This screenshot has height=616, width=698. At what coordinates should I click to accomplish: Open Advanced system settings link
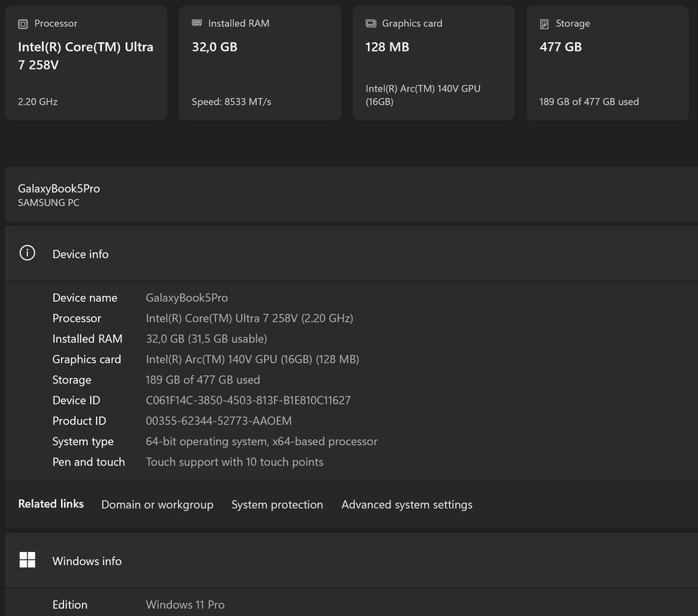(x=407, y=505)
